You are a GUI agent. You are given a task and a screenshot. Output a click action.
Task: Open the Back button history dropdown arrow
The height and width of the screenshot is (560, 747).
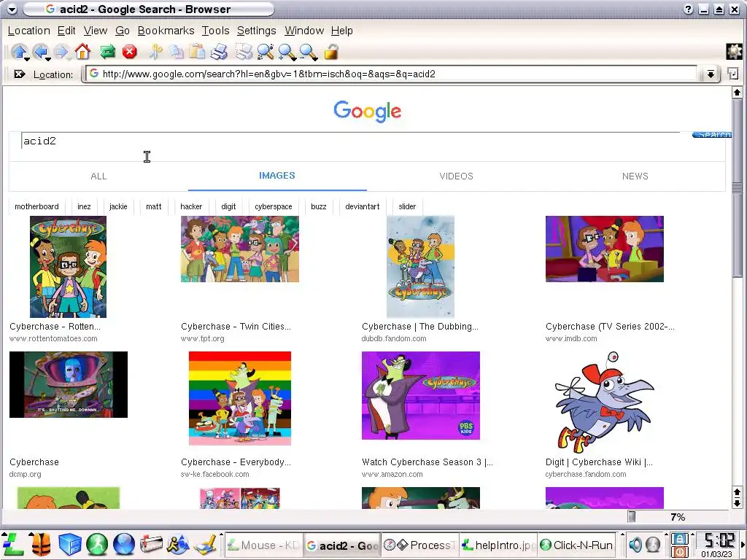click(48, 59)
